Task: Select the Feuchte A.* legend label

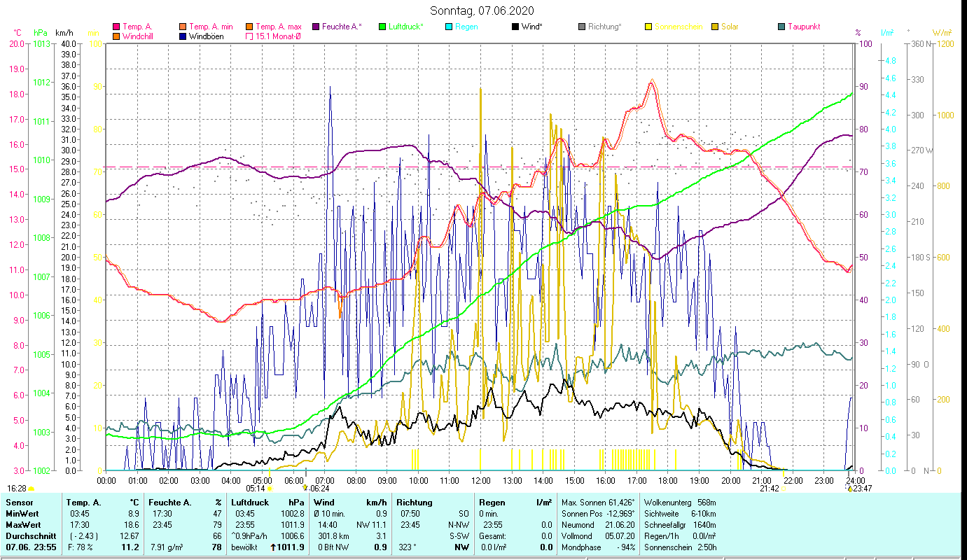Action: (x=342, y=27)
